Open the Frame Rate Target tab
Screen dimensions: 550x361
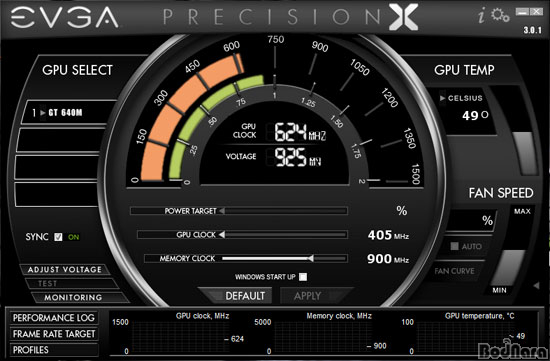[x=54, y=334]
